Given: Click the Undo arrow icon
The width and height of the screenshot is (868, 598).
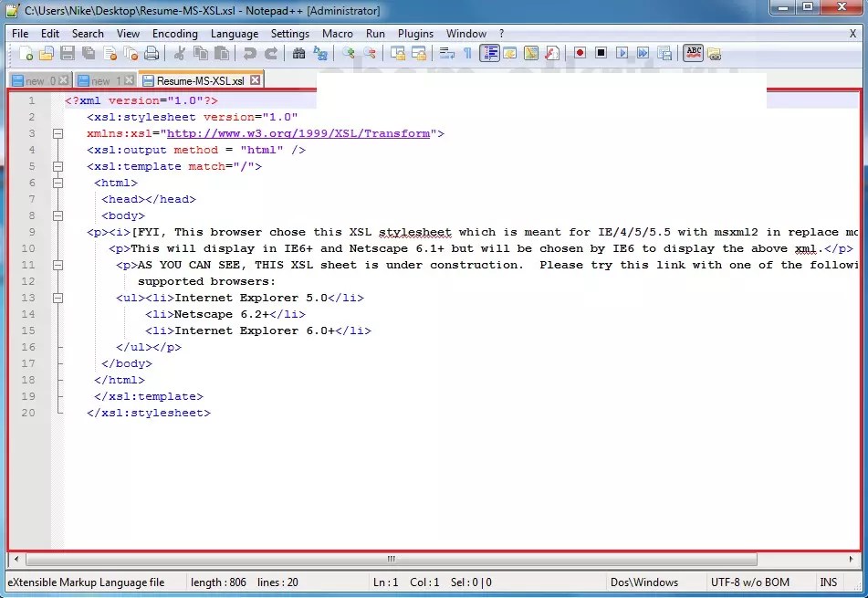Looking at the screenshot, I should [x=250, y=53].
